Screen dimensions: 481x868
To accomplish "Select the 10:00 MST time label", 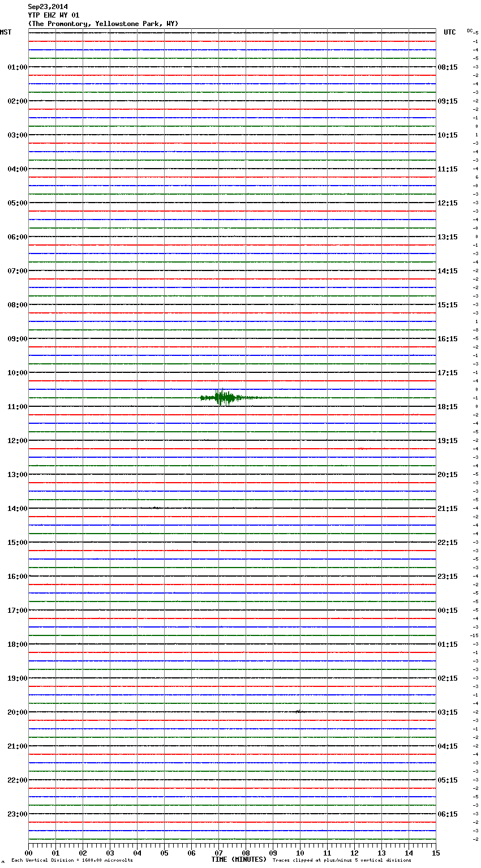I will point(18,373).
